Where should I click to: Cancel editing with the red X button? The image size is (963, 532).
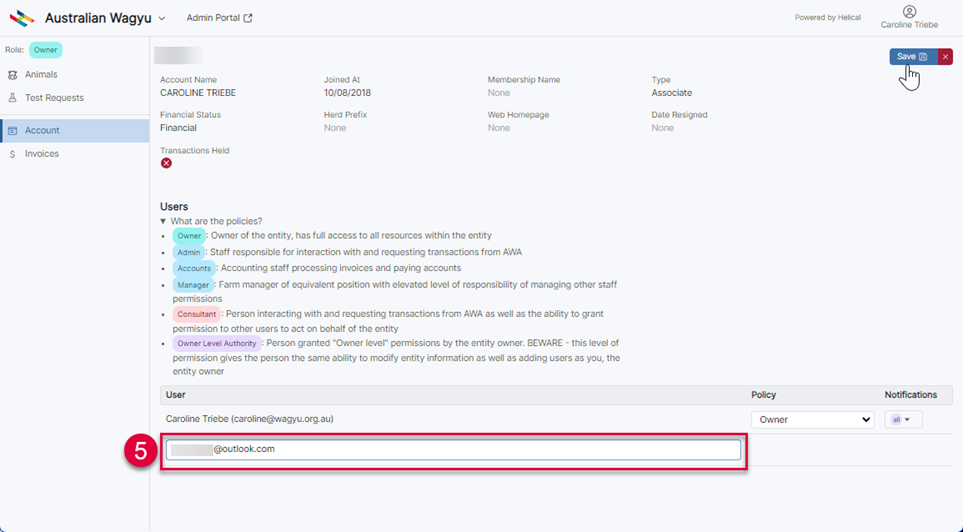(945, 57)
